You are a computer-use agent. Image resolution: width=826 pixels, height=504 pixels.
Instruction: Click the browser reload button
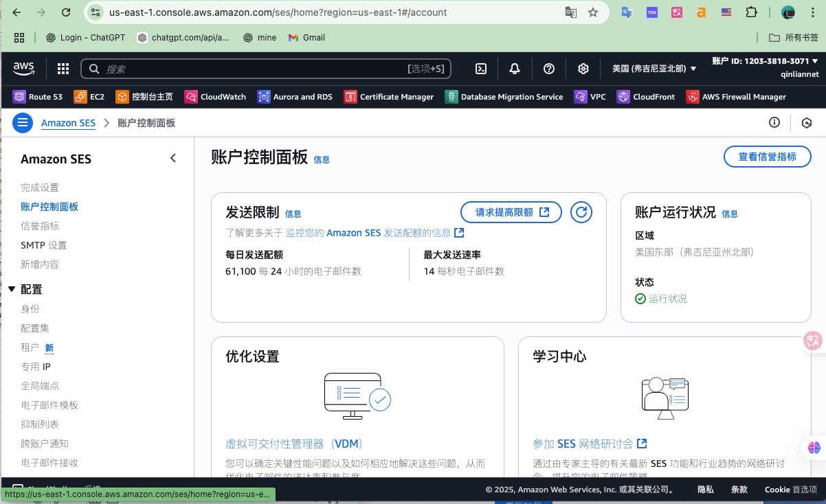(x=66, y=12)
